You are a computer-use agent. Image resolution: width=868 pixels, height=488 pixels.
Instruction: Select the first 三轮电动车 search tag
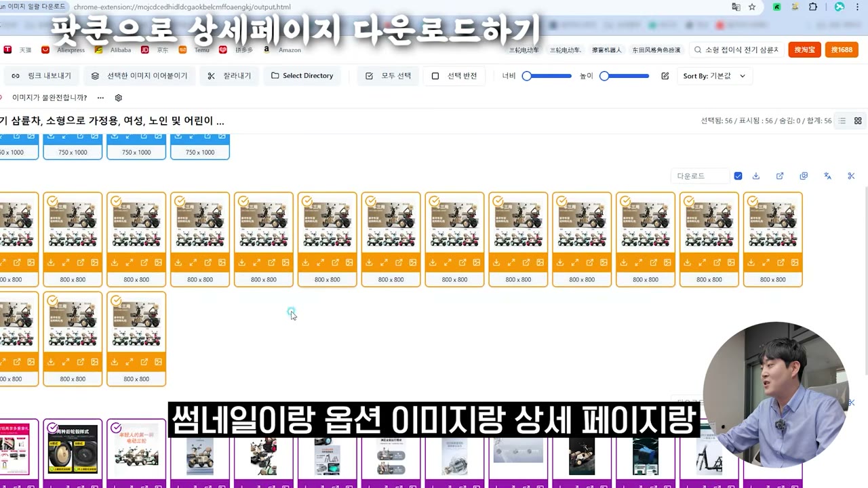(x=524, y=50)
